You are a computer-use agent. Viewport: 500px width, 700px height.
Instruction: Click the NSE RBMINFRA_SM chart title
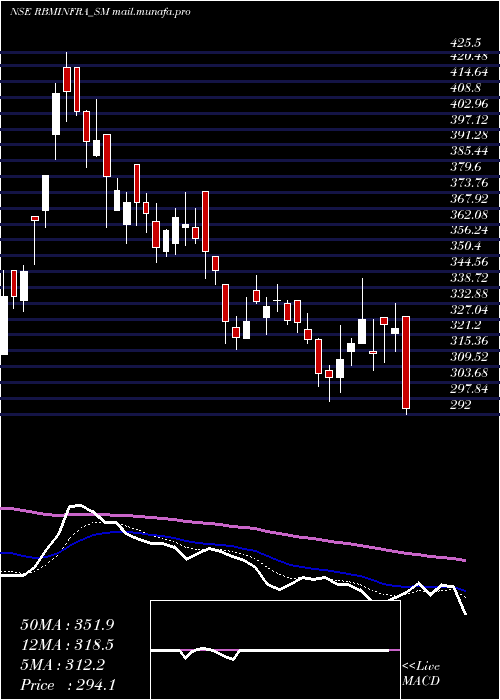[x=100, y=12]
